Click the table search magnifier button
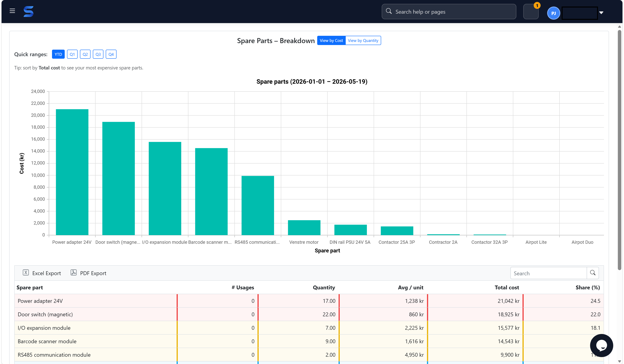 593,273
